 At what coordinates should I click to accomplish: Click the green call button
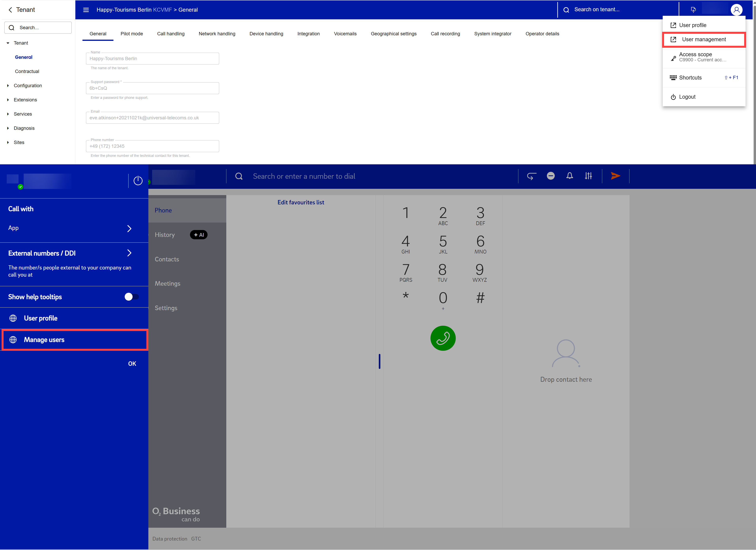pos(443,338)
